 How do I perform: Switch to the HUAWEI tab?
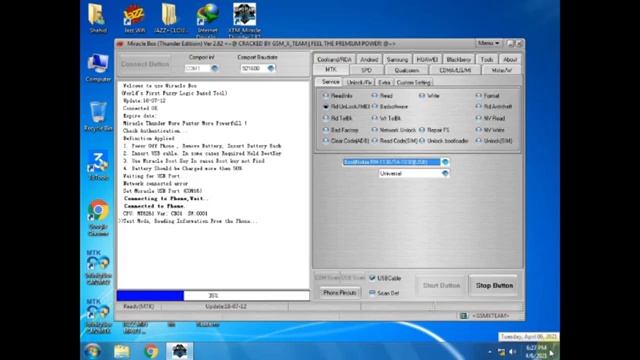[427, 60]
